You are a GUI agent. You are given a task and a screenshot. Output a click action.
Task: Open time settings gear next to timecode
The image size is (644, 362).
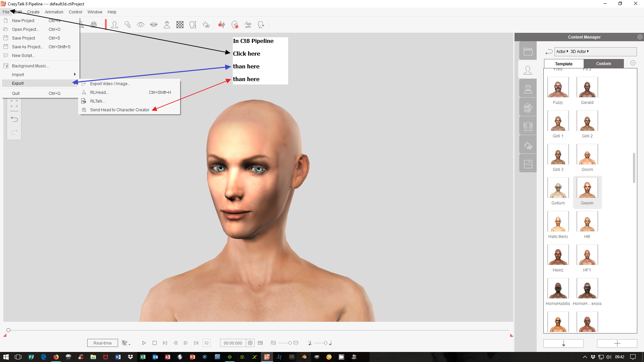click(250, 343)
